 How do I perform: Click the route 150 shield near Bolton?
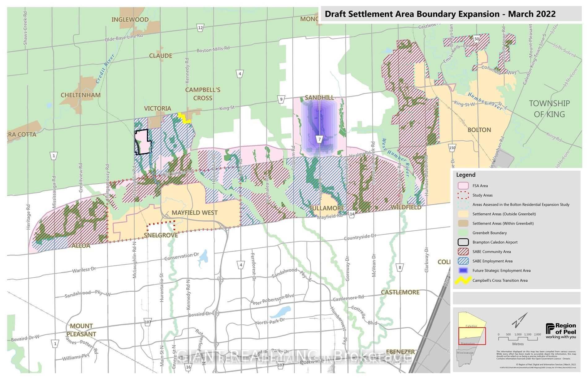(x=452, y=148)
